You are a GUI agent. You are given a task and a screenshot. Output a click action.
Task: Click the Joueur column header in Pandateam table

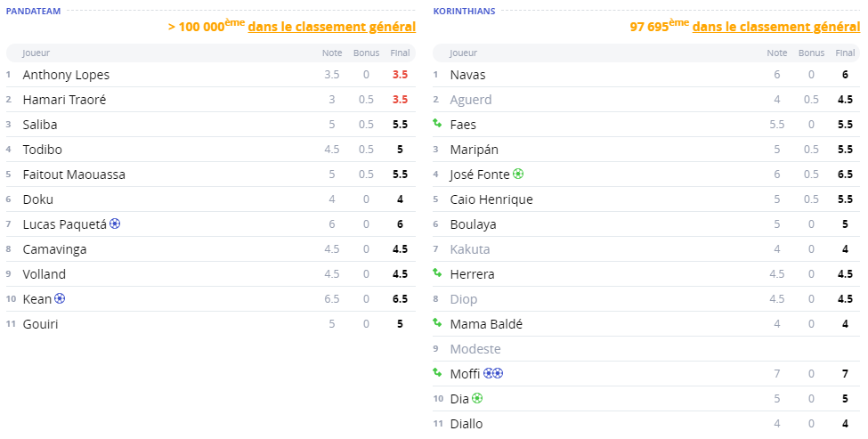tap(37, 53)
